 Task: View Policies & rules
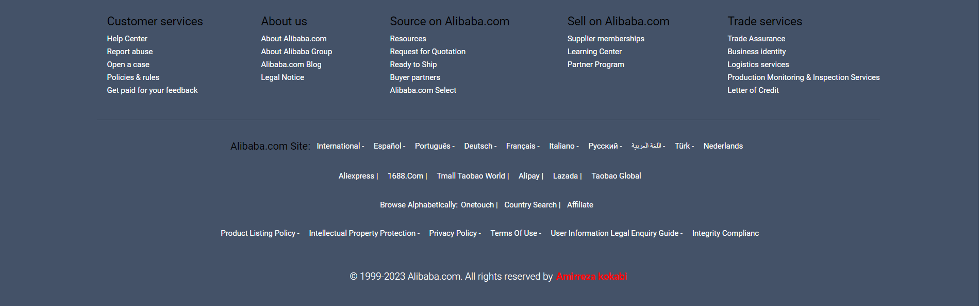coord(133,77)
